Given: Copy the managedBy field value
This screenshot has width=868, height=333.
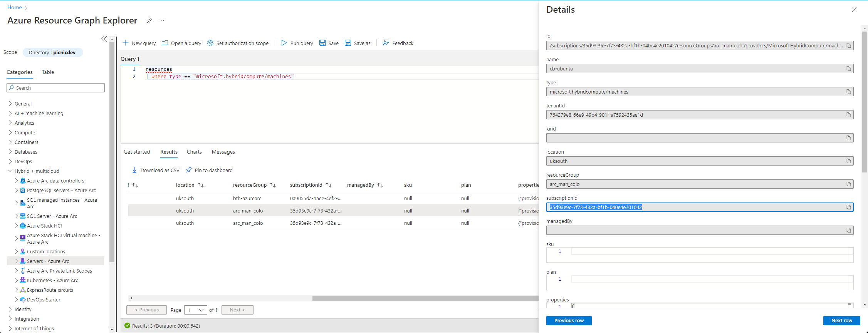Looking at the screenshot, I should [849, 230].
